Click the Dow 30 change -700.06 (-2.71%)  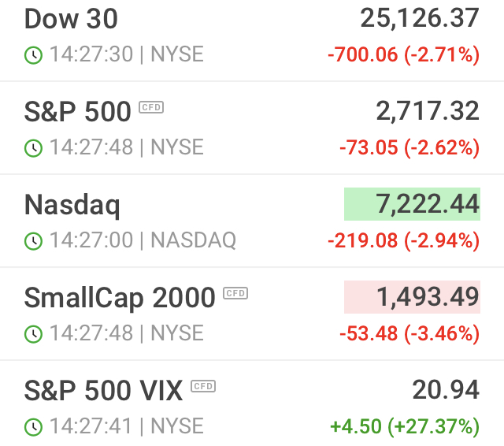pos(403,55)
